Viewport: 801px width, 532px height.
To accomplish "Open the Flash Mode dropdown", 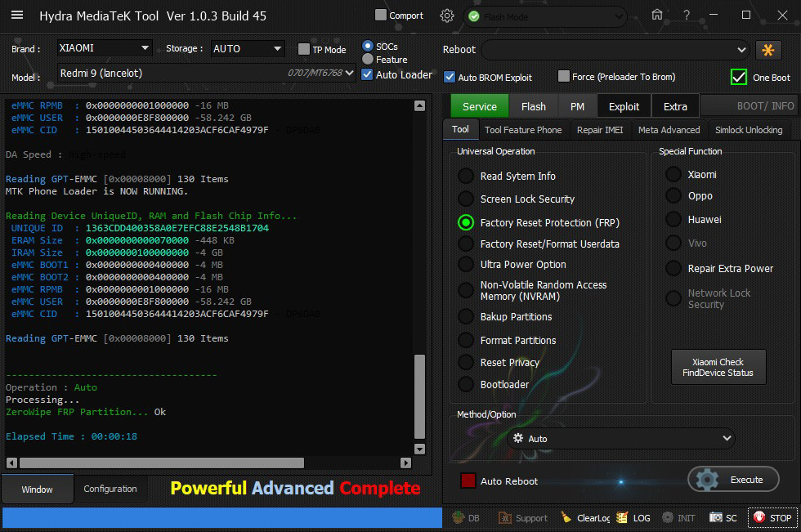I will [x=545, y=17].
